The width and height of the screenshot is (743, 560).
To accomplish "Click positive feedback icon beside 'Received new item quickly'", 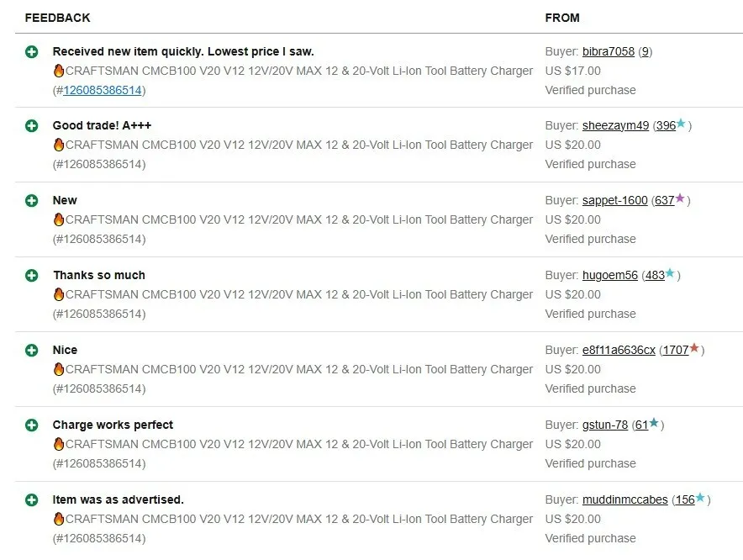I will pos(32,51).
